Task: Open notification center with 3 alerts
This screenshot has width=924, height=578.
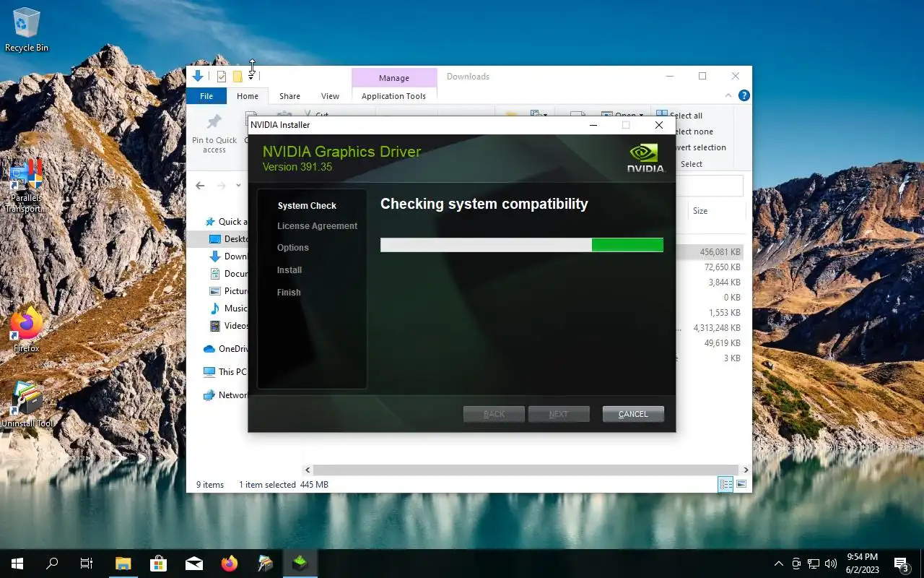Action: [901, 564]
